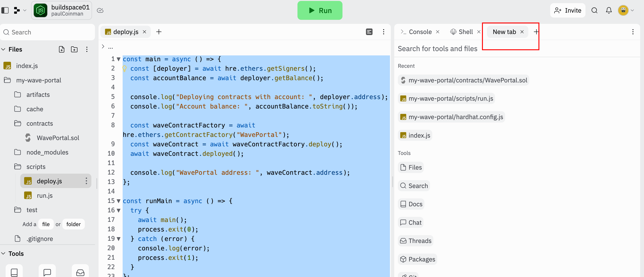This screenshot has height=277, width=644.
Task: Close the Console tab
Action: pos(438,32)
